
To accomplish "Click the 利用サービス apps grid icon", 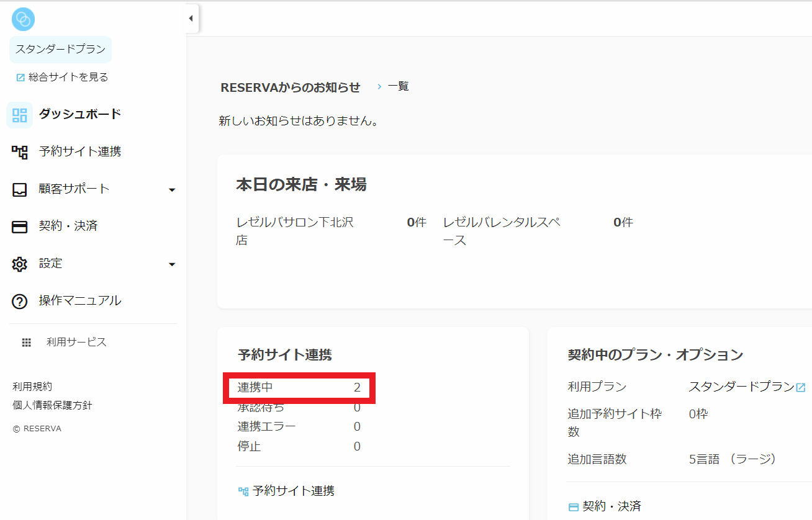I will [x=26, y=343].
